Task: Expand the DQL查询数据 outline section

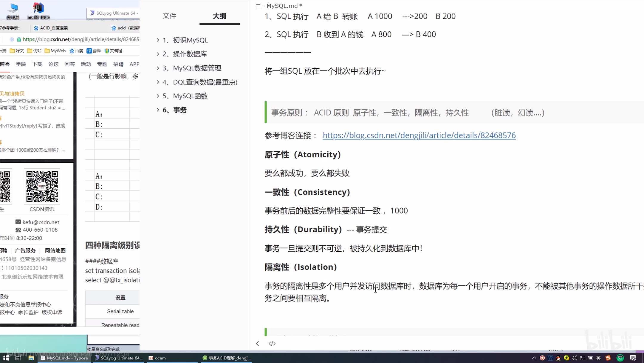Action: pos(158,82)
